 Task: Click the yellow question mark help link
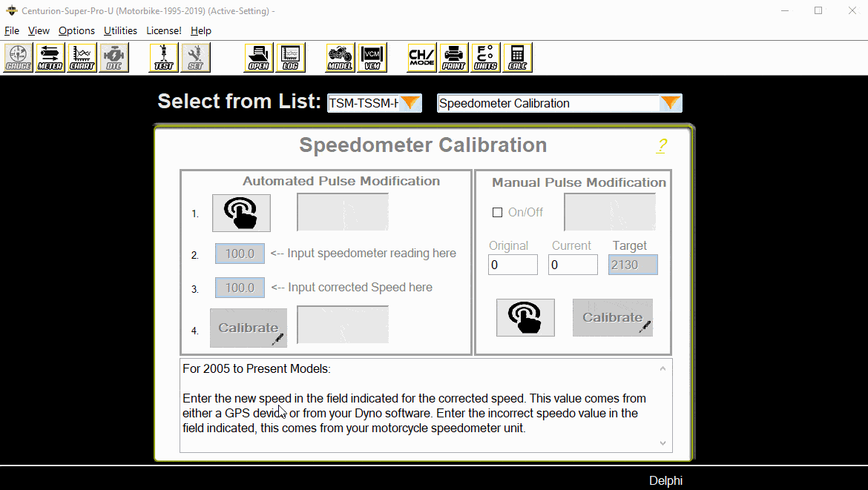coord(660,145)
